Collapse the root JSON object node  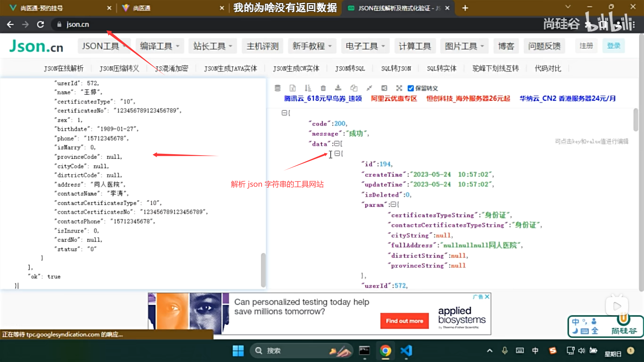click(284, 113)
